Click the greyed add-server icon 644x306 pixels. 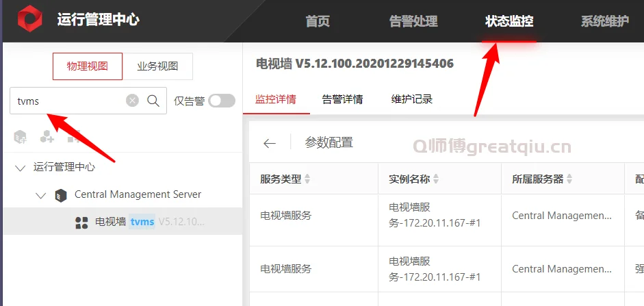21,137
